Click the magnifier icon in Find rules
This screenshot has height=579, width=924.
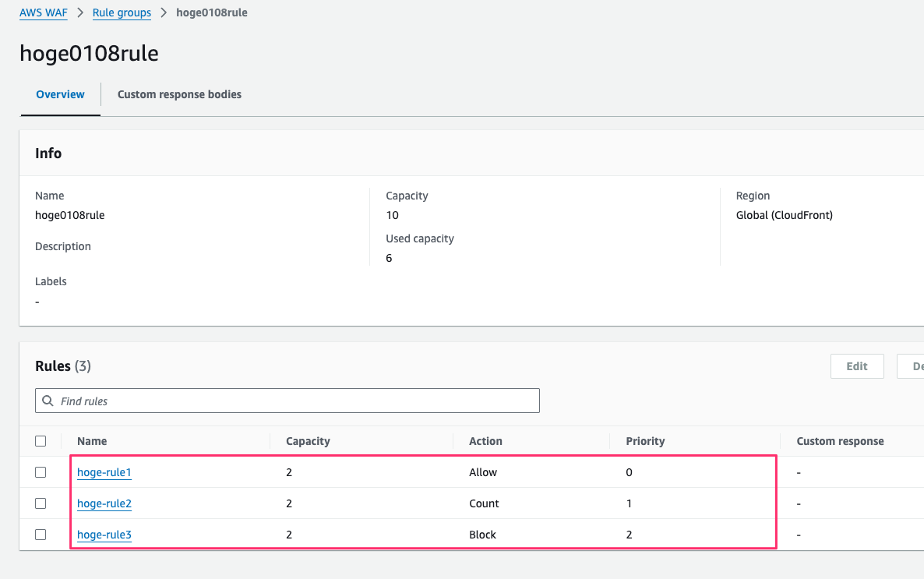pos(48,401)
